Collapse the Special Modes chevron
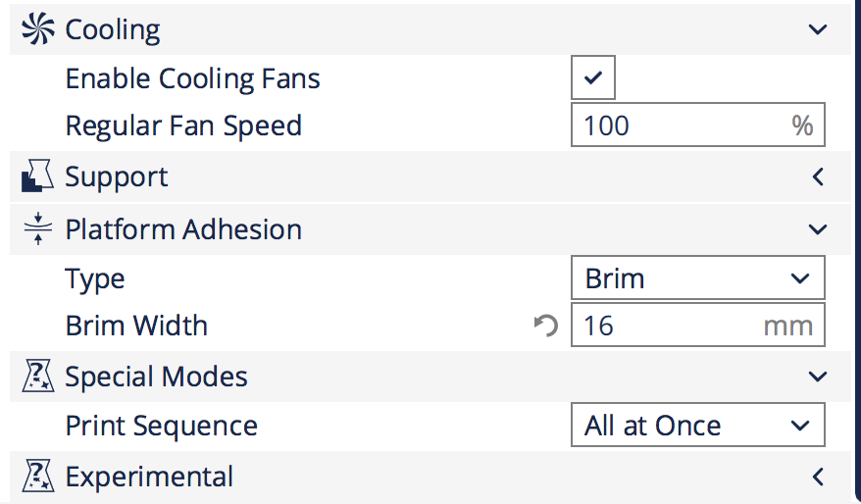 pos(818,377)
